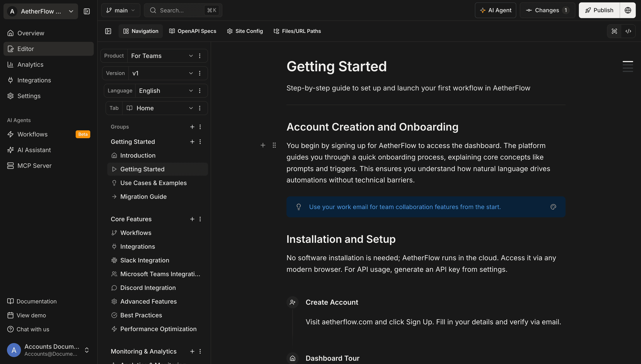
Task: Open Workflows Beta under AI Agents
Action: [x=48, y=134]
